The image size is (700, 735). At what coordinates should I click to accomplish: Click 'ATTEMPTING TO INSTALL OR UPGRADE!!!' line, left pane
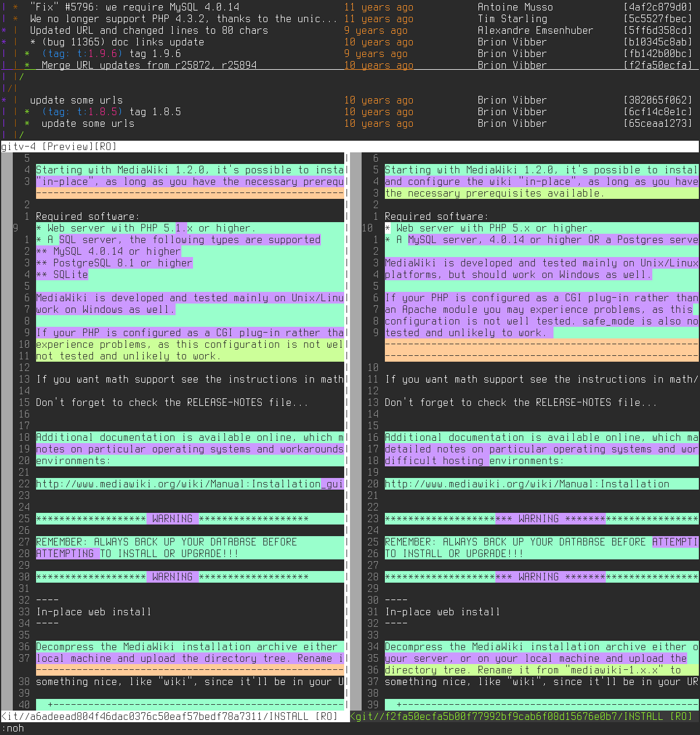[x=137, y=554]
